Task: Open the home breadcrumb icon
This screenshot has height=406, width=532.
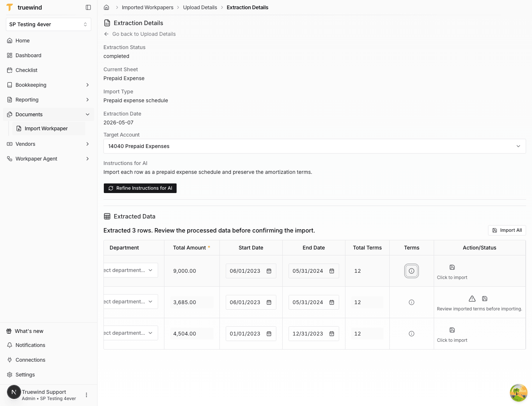Action: tap(106, 7)
